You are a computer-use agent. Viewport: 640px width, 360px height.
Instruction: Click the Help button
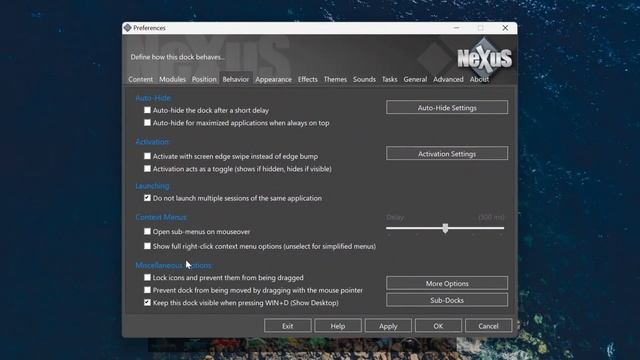tap(338, 326)
